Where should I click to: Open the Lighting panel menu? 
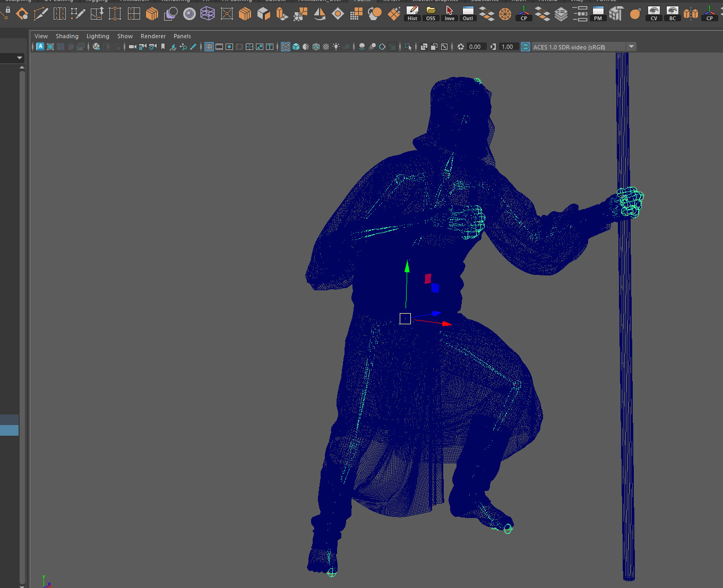[x=98, y=36]
